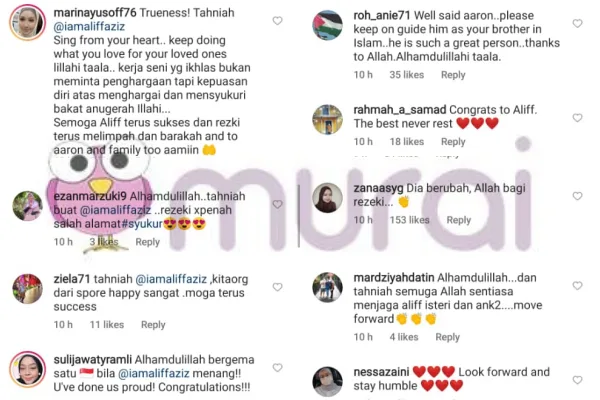600x400 pixels.
Task: View the 35 likes on roh_anie71's comment
Action: pos(406,75)
